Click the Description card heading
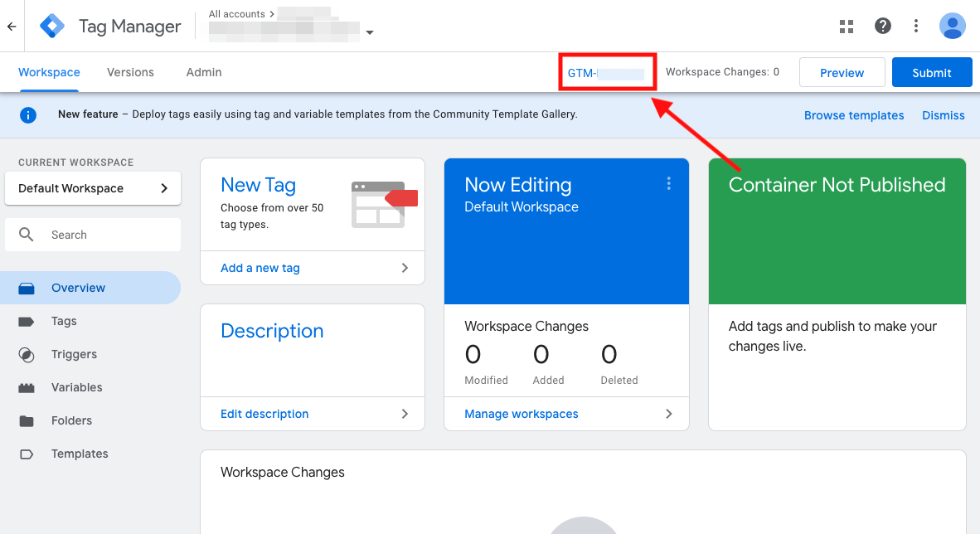Screen dimensions: 980x534 coord(272,330)
